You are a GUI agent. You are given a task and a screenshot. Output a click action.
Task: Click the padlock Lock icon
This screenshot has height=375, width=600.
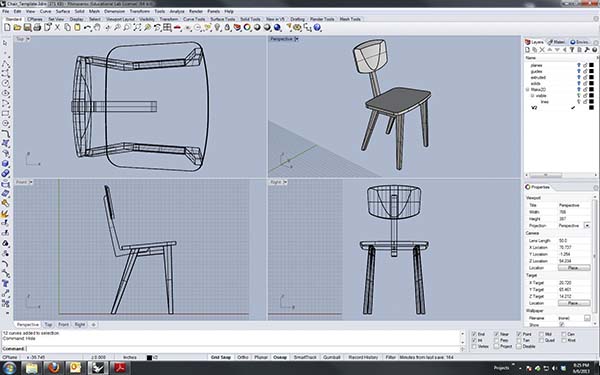pos(227,28)
